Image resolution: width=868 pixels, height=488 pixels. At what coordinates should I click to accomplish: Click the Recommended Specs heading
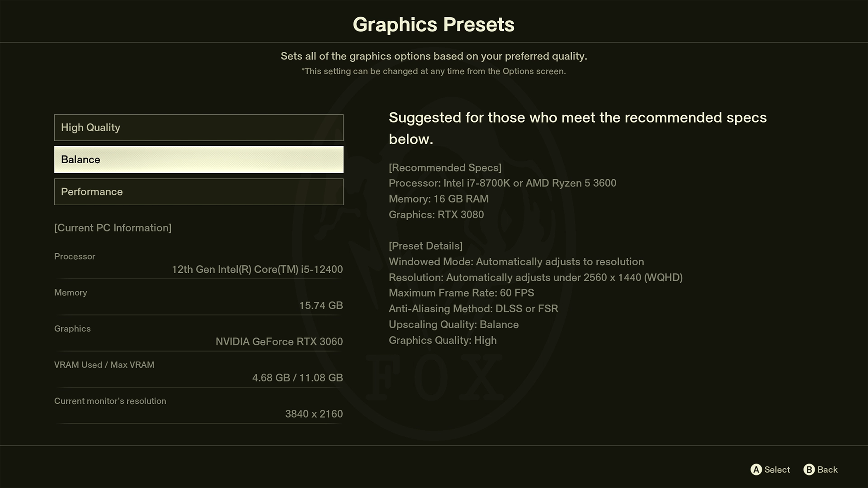click(445, 168)
